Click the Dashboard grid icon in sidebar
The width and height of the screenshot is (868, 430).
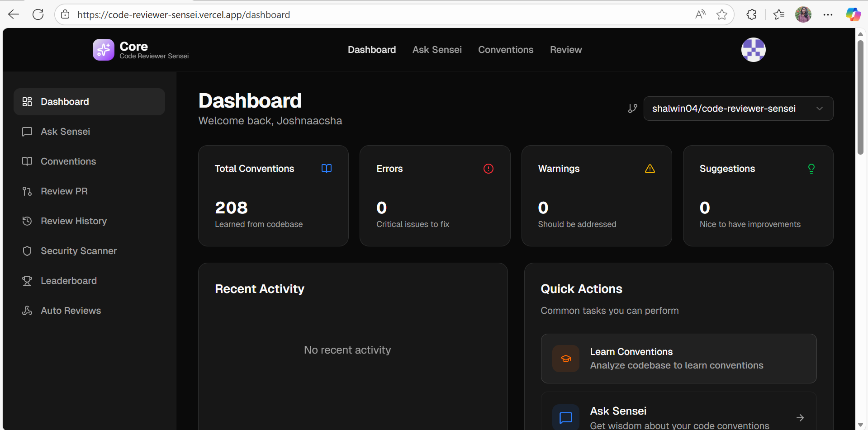tap(27, 102)
